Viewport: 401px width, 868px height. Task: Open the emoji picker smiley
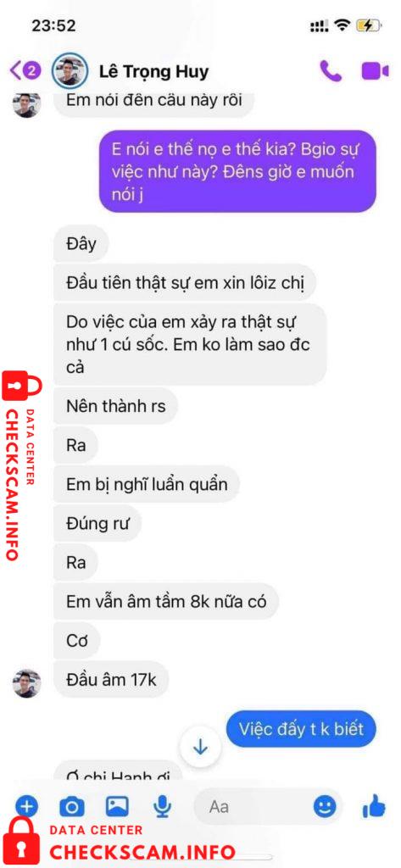click(325, 806)
